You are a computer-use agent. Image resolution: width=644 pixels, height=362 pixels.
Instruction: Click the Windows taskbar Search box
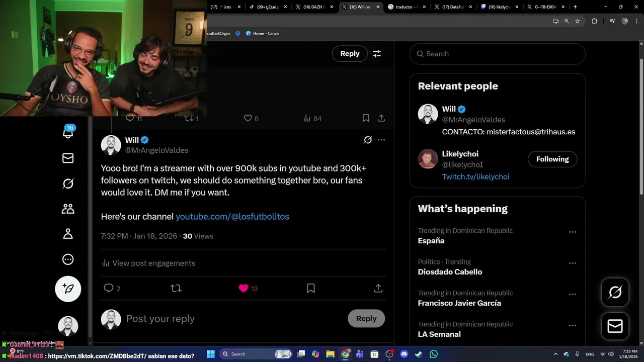(x=257, y=354)
